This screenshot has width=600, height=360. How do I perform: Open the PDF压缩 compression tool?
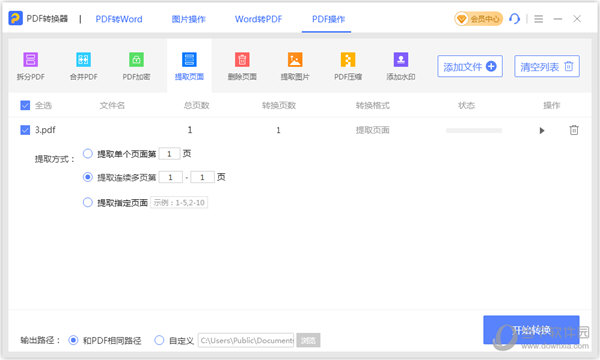click(x=348, y=66)
